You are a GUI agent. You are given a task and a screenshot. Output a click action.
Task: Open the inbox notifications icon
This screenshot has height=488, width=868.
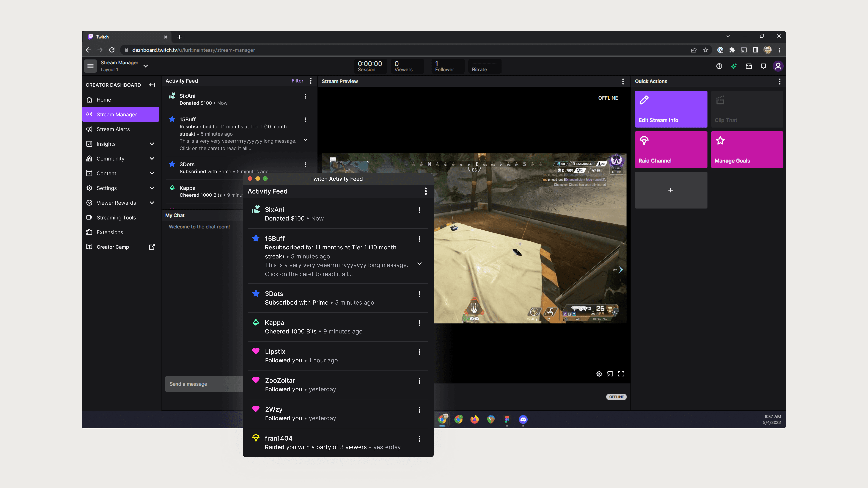point(748,66)
